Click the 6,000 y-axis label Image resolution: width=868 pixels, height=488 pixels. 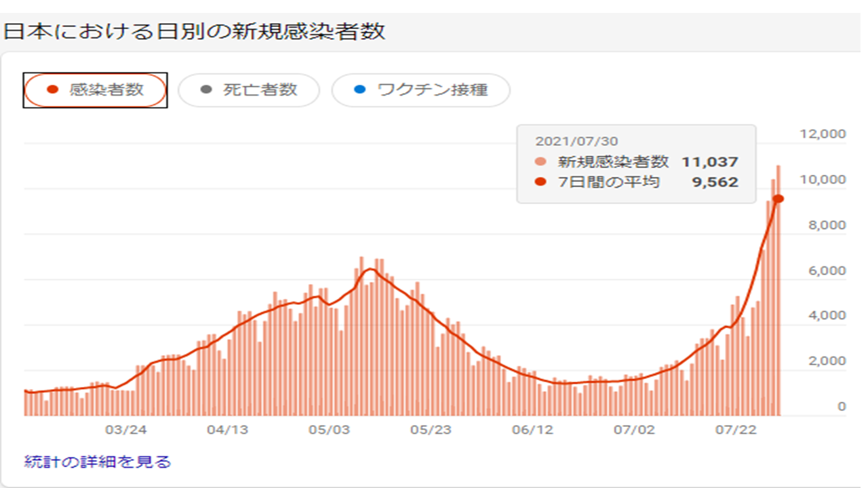[x=826, y=271]
